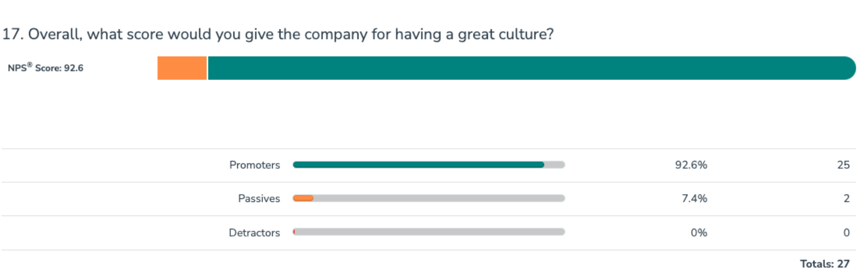Screen dimensions: 868x277
Task: Select the NPS Score: 92.6 label
Action: [x=45, y=67]
